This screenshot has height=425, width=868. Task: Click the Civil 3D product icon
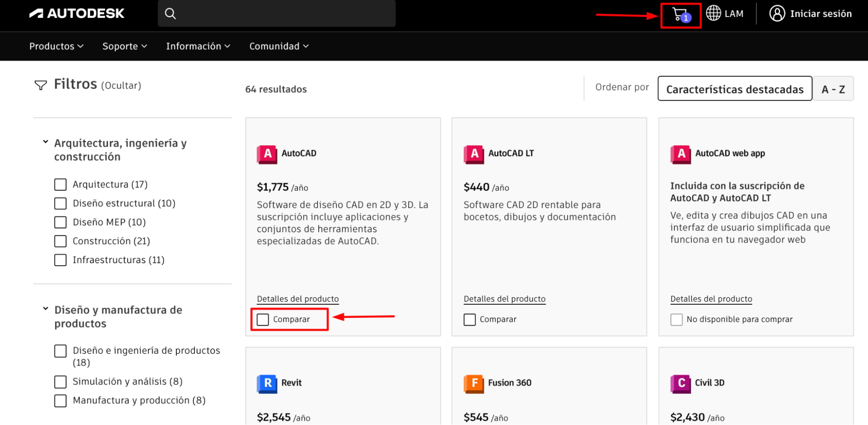click(680, 383)
